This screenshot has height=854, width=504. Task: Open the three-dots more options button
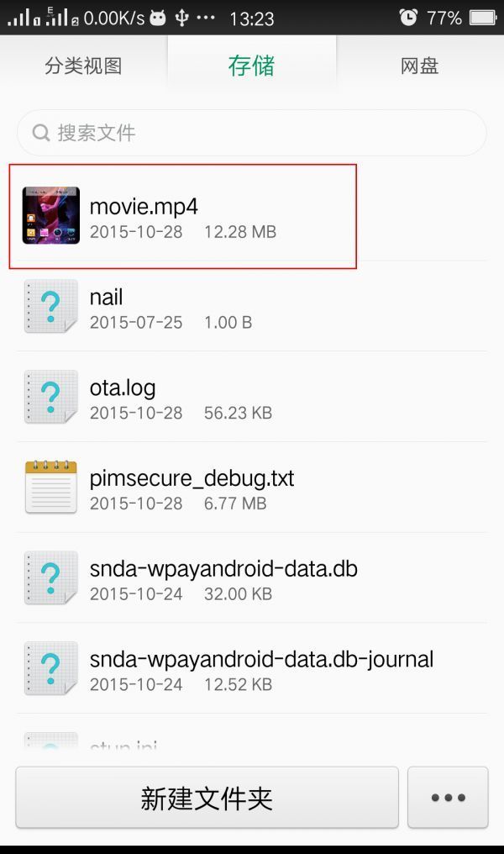(x=448, y=798)
